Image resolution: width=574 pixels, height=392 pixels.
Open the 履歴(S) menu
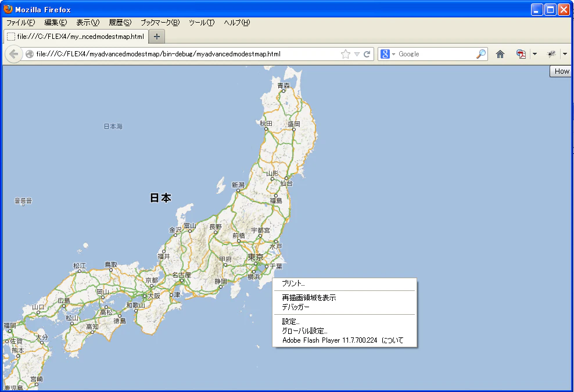(x=120, y=23)
